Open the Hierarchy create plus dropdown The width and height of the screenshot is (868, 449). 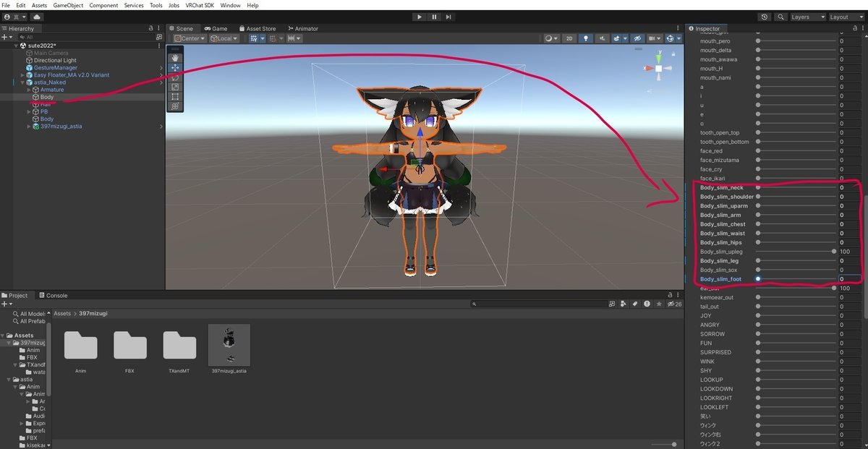click(x=7, y=37)
